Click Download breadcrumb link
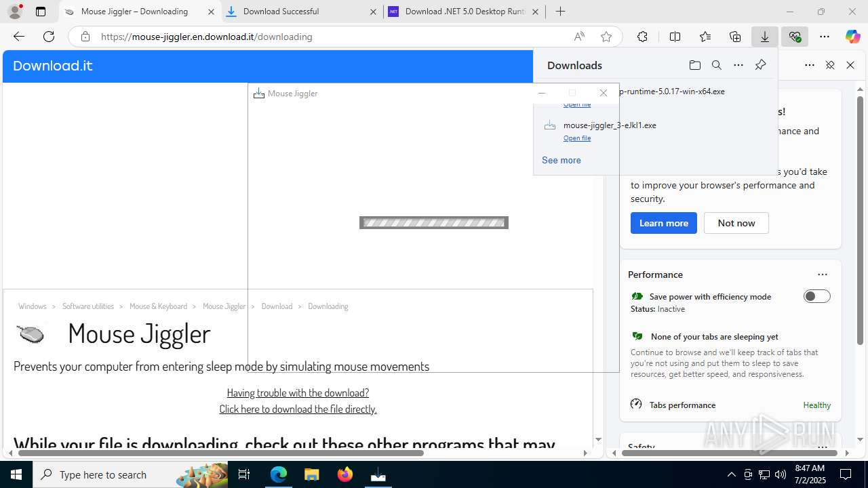Viewport: 868px width, 488px height. [x=277, y=306]
